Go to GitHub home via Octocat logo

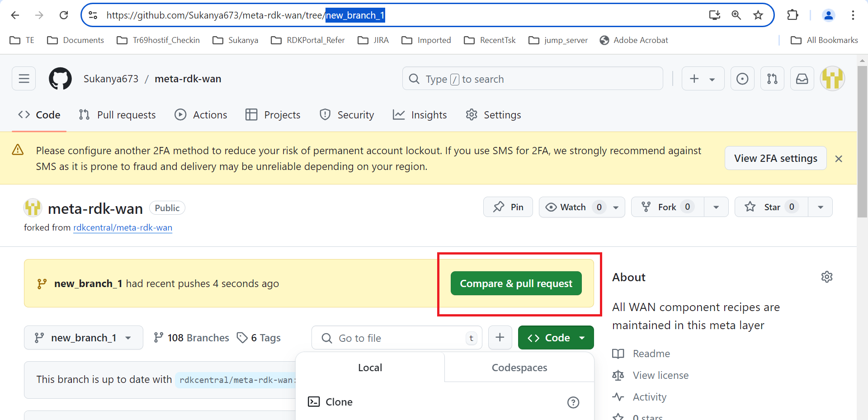60,79
